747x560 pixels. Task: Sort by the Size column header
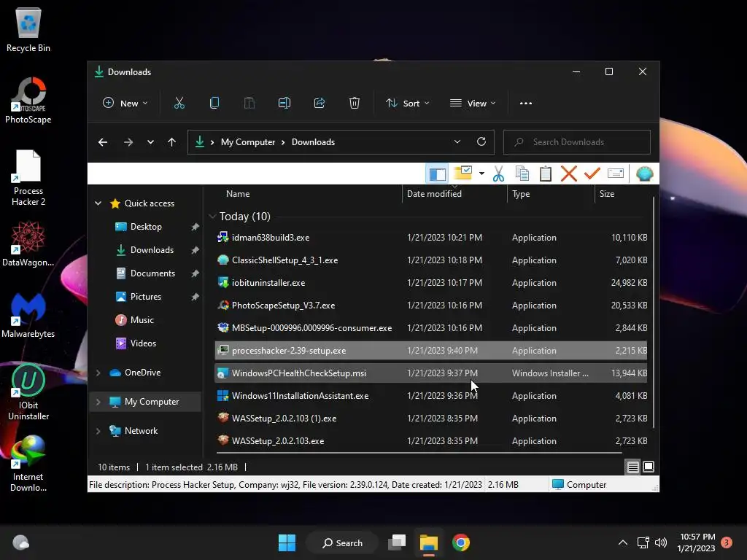[606, 194]
